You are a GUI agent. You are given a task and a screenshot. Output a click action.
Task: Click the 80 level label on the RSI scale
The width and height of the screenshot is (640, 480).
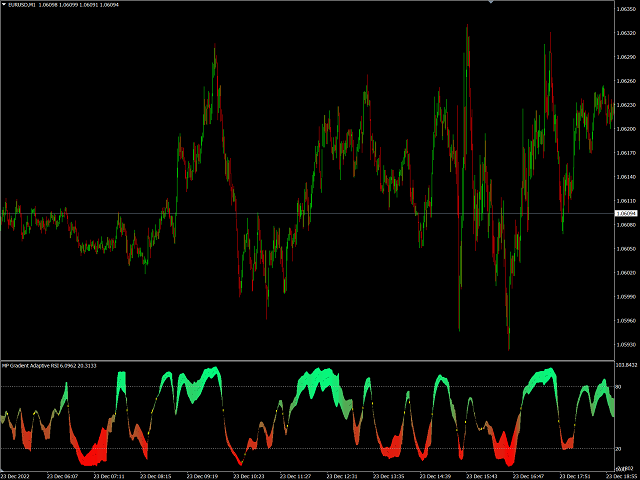click(x=620, y=386)
